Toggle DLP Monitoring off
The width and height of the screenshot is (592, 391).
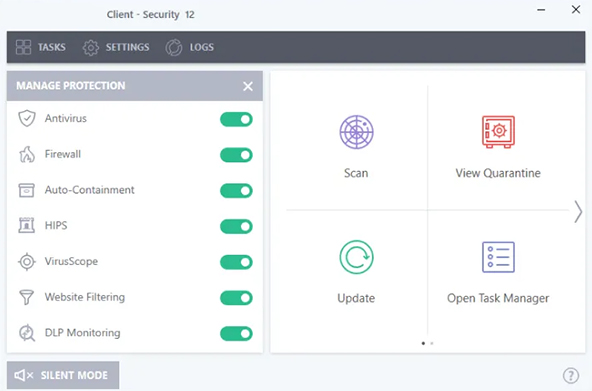(236, 334)
